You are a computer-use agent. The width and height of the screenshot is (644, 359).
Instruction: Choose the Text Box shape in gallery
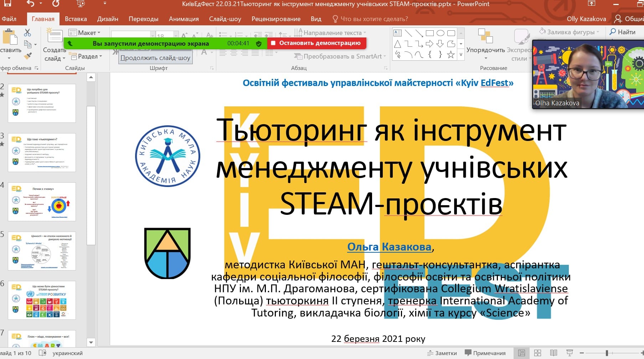point(397,33)
